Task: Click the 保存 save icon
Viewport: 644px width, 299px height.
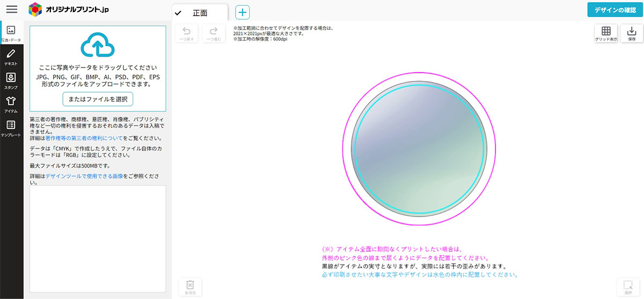Action: tap(632, 34)
